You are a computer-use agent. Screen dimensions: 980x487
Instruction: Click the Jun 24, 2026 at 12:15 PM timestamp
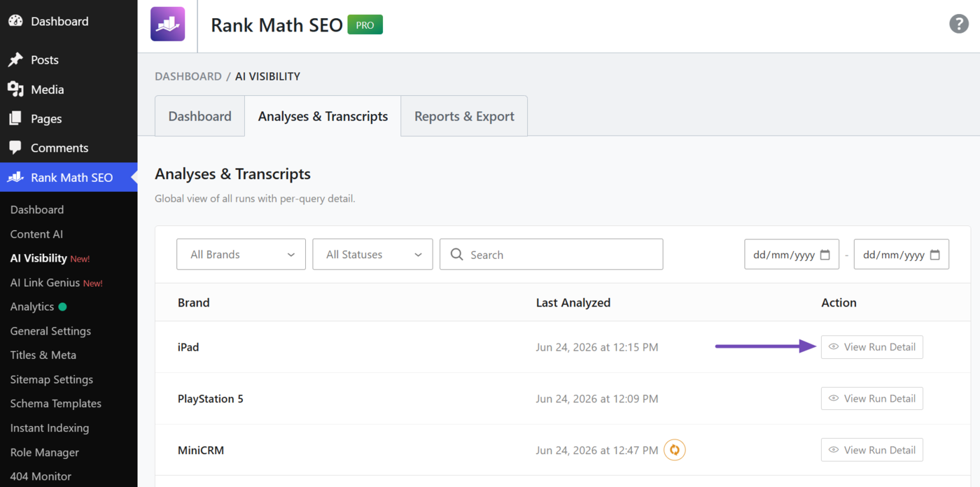[597, 347]
